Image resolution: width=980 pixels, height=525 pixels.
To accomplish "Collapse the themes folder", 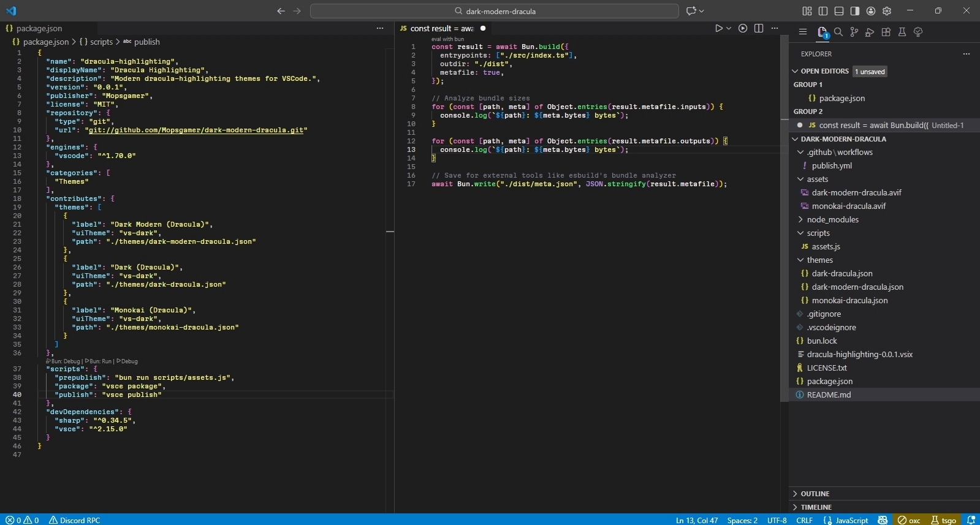I will coord(800,260).
